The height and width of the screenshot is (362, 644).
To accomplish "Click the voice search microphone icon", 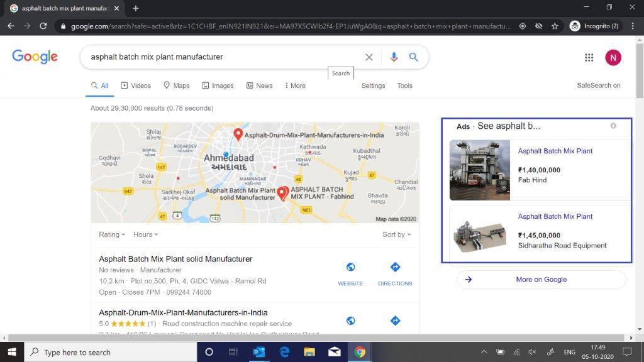I will click(x=394, y=57).
